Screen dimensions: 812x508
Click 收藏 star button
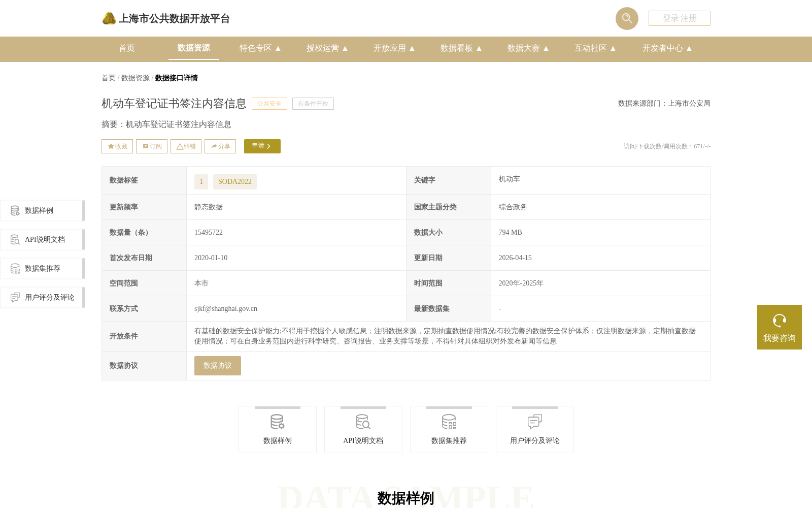[117, 146]
